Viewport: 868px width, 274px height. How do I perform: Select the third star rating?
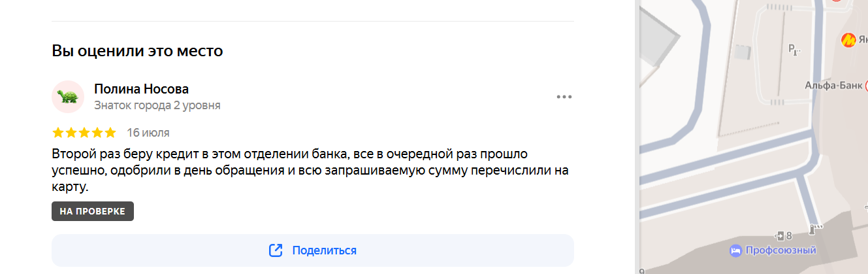(84, 133)
